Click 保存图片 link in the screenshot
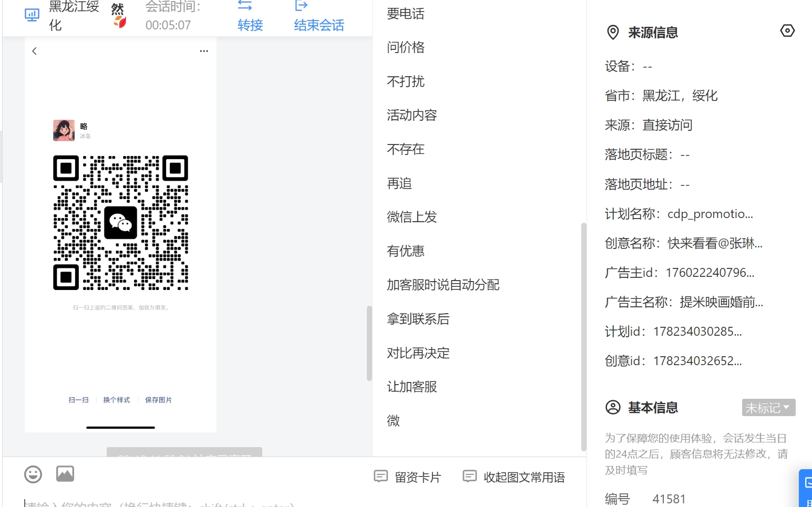Screen dimensions: 812x507 pyautogui.click(x=158, y=400)
